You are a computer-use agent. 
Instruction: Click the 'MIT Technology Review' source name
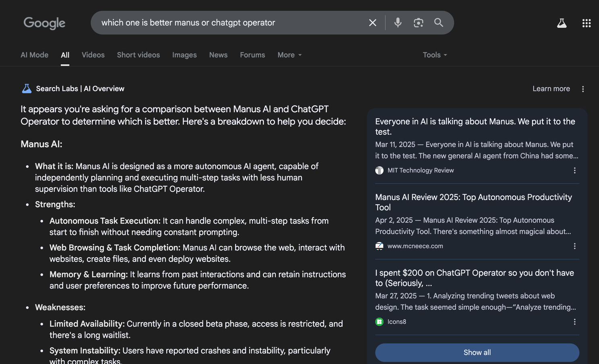pyautogui.click(x=421, y=171)
